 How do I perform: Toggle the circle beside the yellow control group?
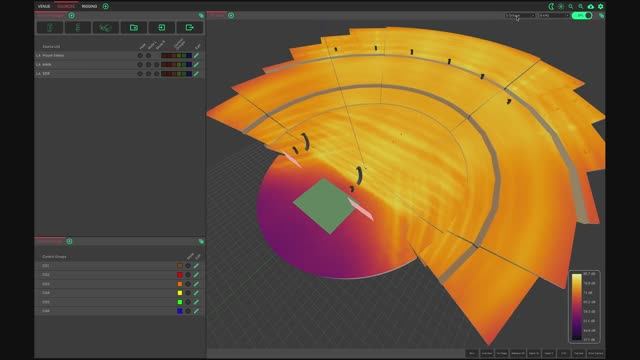pos(188,293)
